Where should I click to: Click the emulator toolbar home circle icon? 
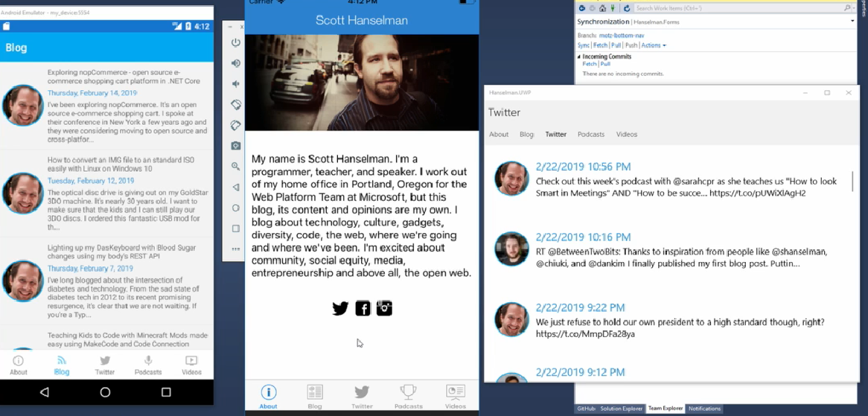(x=236, y=208)
